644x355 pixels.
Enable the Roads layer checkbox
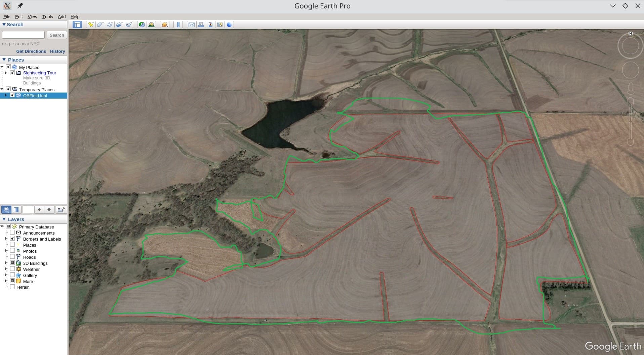12,257
